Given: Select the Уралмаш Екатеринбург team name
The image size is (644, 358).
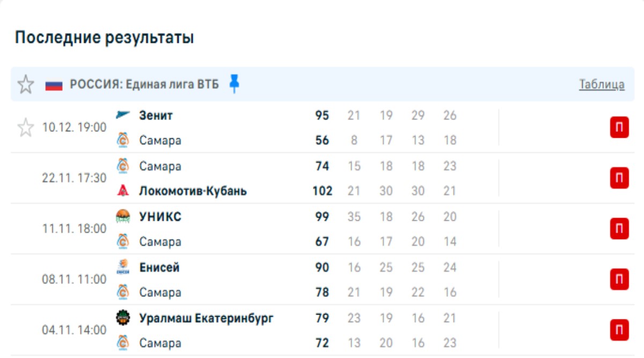Looking at the screenshot, I should 206,318.
